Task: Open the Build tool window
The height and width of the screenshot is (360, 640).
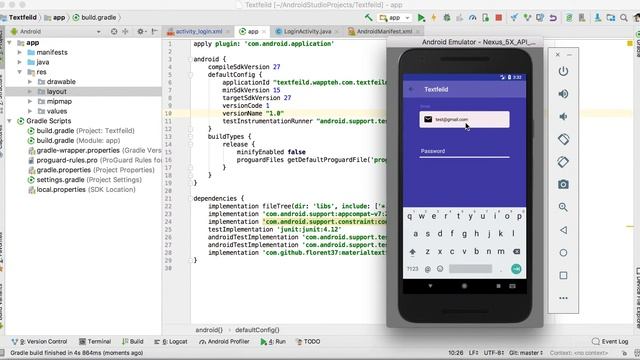Action: tap(132, 342)
